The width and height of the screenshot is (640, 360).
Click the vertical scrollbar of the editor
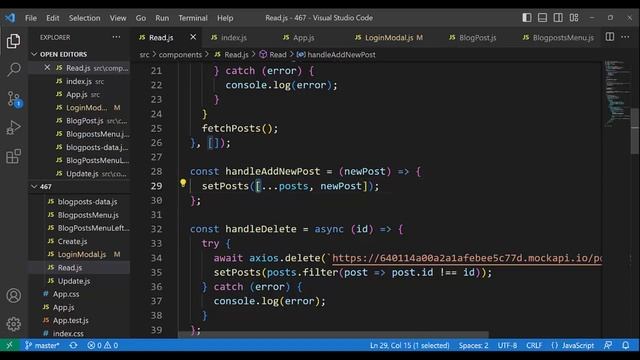pos(635,131)
